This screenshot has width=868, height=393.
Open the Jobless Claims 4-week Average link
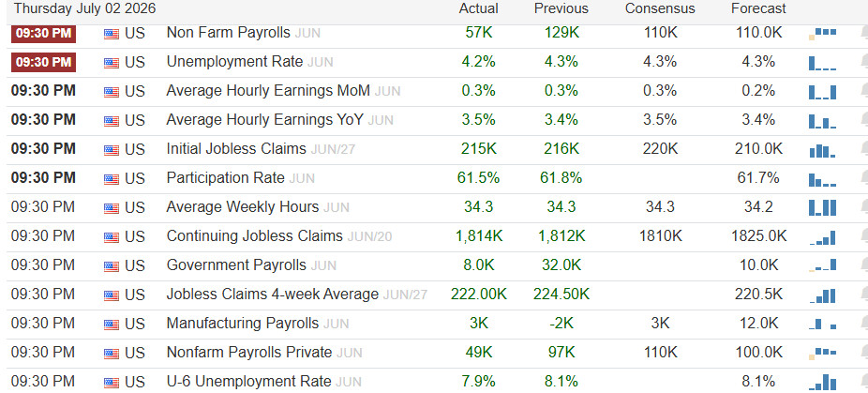click(x=273, y=294)
